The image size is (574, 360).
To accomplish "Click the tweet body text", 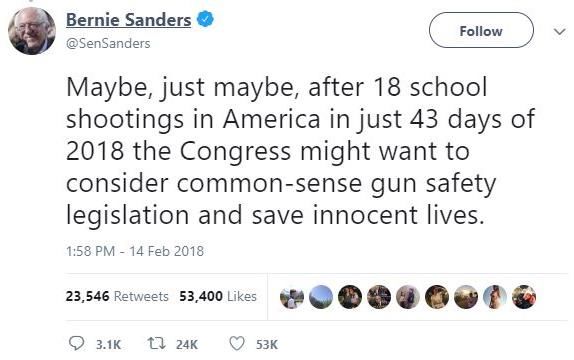I will pyautogui.click(x=300, y=151).
